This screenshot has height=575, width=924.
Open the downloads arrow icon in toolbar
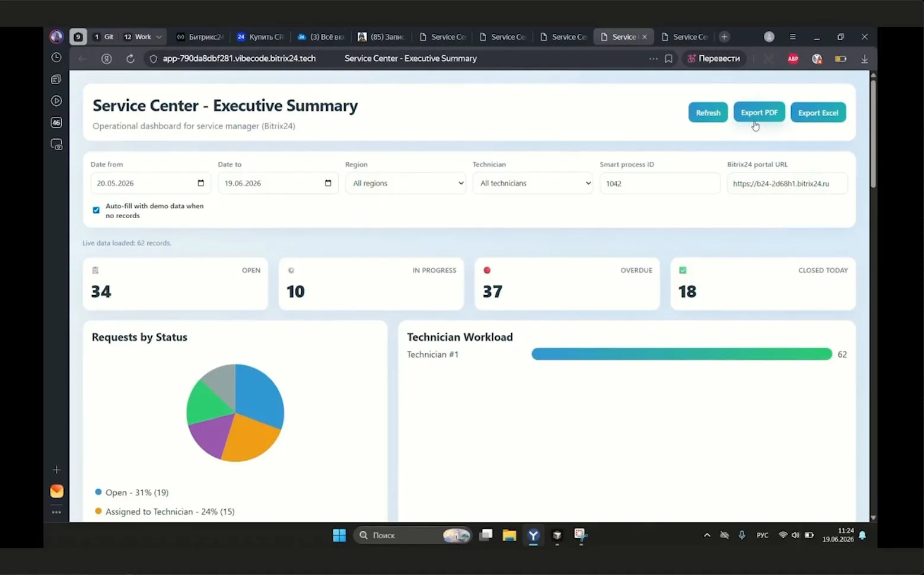coord(865,59)
